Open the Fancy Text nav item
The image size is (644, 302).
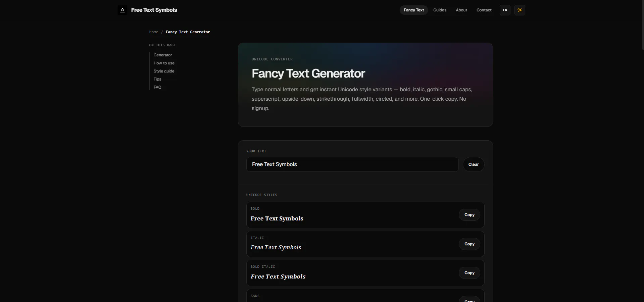coord(414,10)
